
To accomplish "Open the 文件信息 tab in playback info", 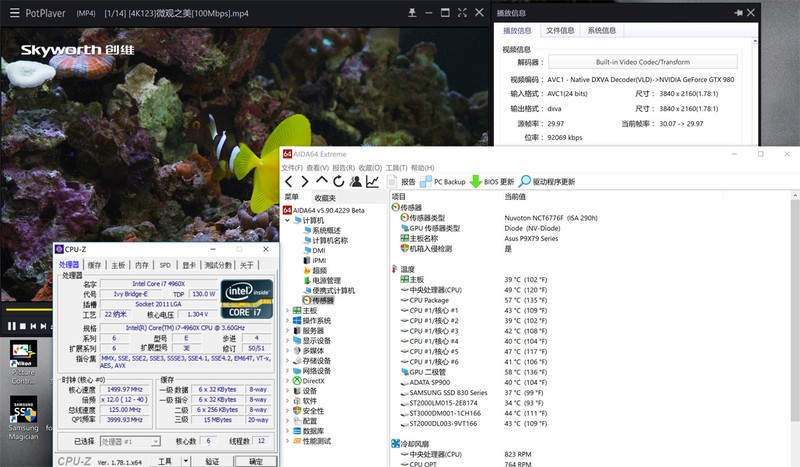I will 558,31.
